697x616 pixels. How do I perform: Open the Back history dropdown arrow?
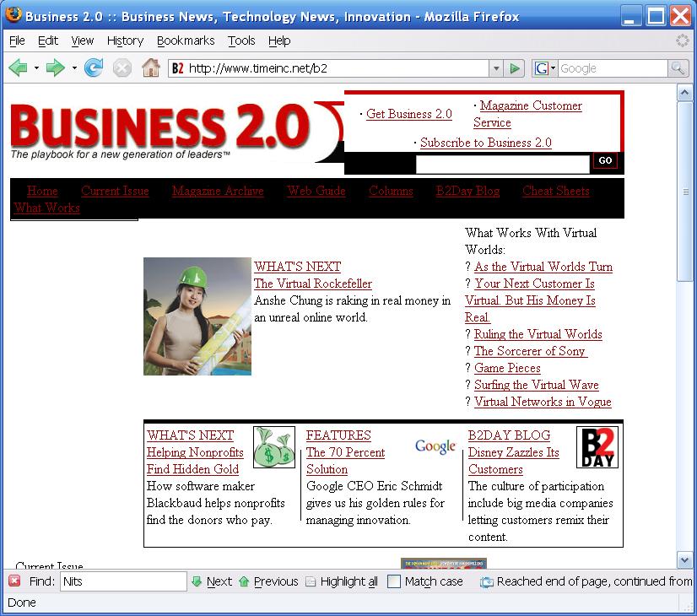point(36,68)
